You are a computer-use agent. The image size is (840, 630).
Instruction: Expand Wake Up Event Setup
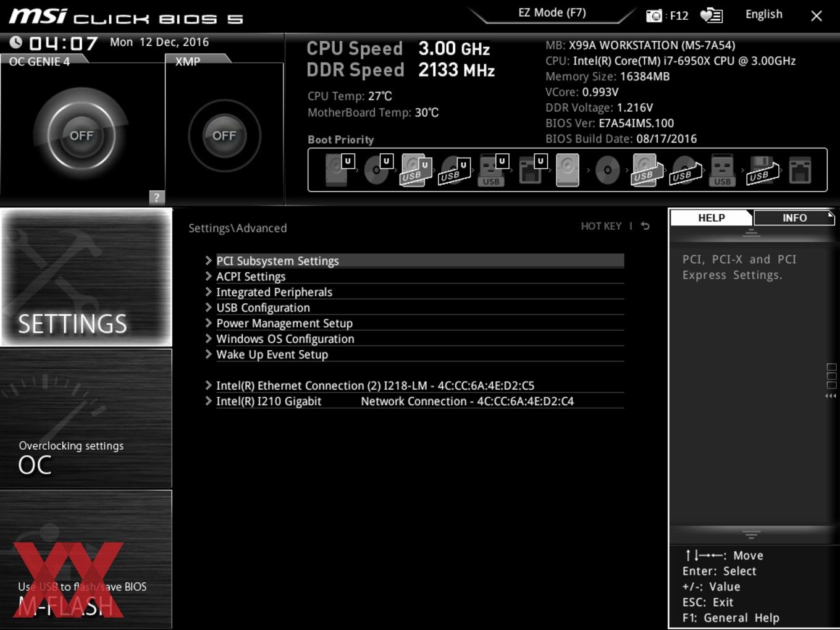(x=414, y=354)
